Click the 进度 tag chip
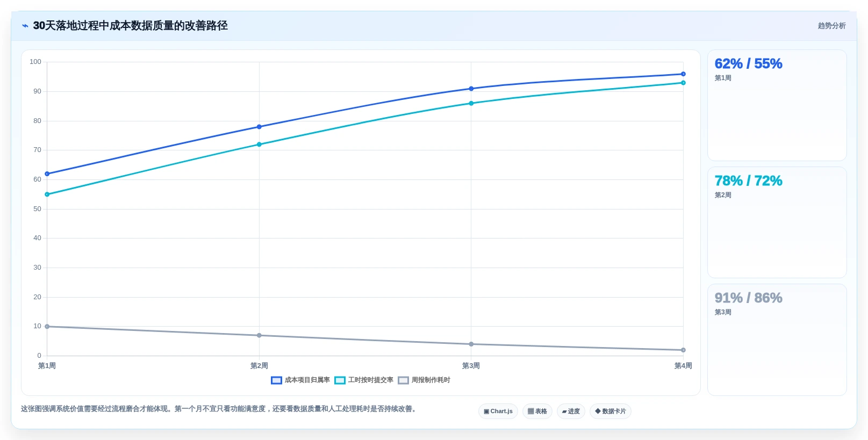The width and height of the screenshot is (868, 440). pyautogui.click(x=571, y=411)
